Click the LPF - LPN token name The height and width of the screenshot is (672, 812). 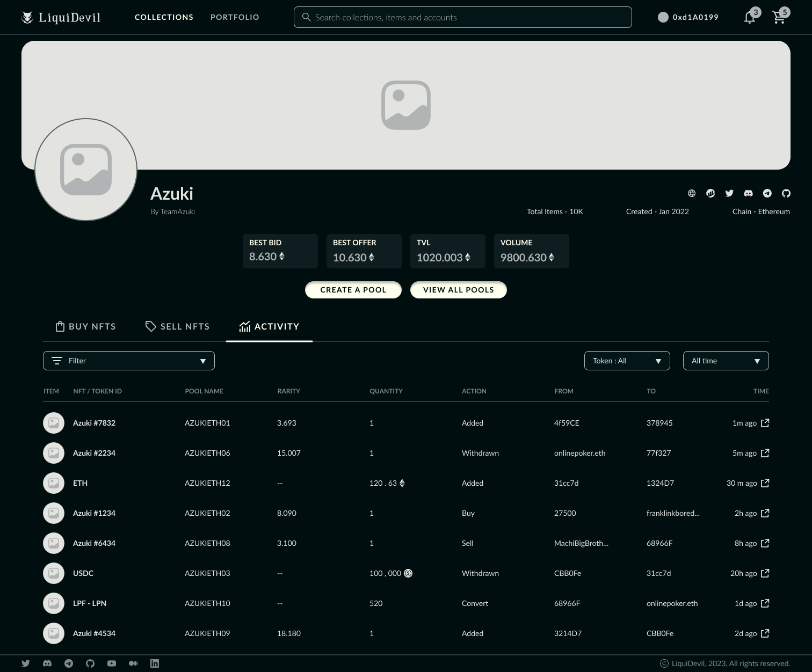[90, 603]
